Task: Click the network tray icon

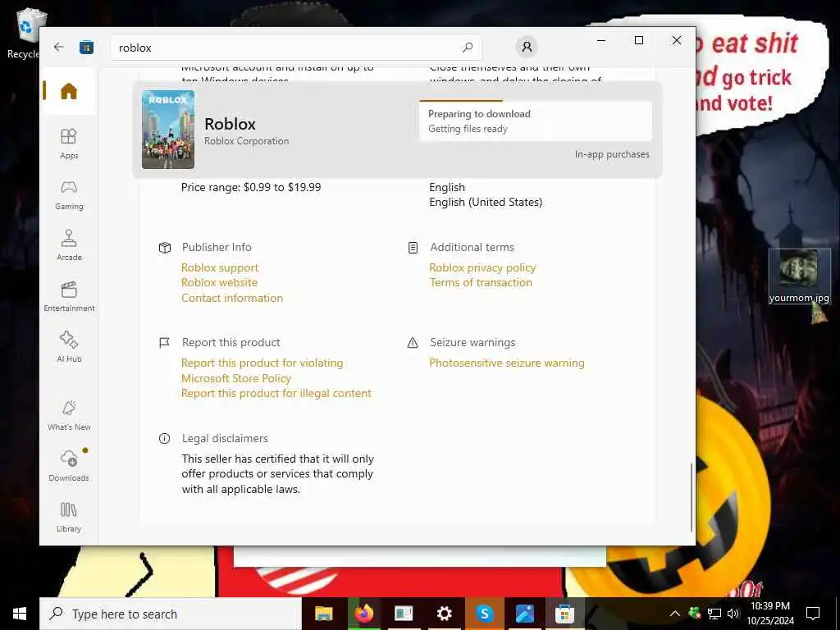Action: click(x=714, y=614)
